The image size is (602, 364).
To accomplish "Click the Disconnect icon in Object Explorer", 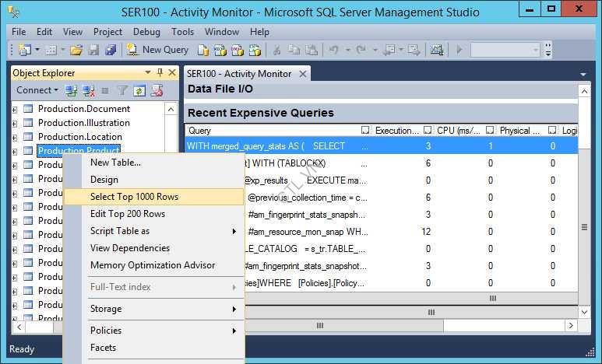I will pos(89,91).
